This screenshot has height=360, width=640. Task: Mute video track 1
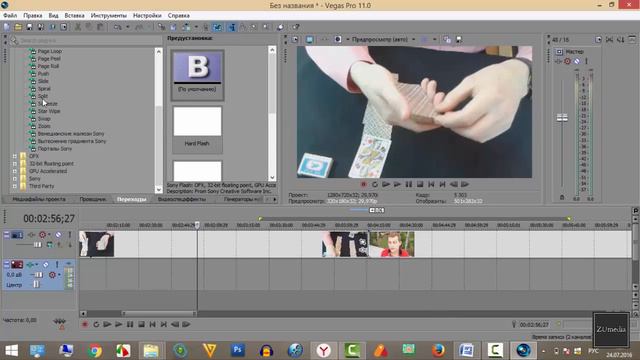click(x=58, y=235)
